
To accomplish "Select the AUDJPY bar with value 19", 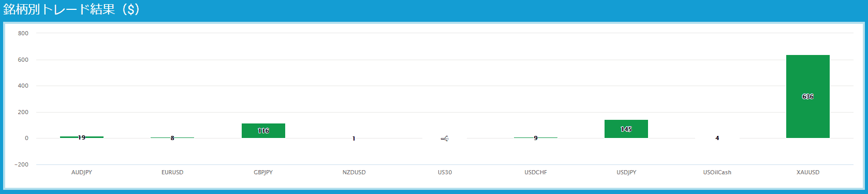I will coord(82,137).
